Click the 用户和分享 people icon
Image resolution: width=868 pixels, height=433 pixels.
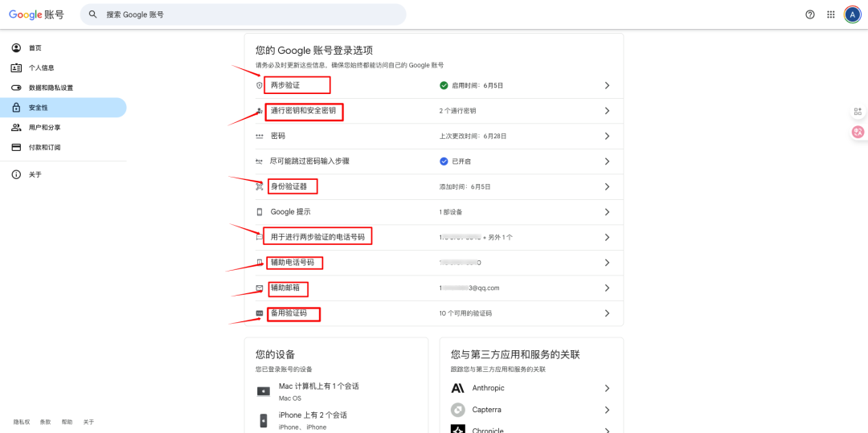tap(17, 127)
